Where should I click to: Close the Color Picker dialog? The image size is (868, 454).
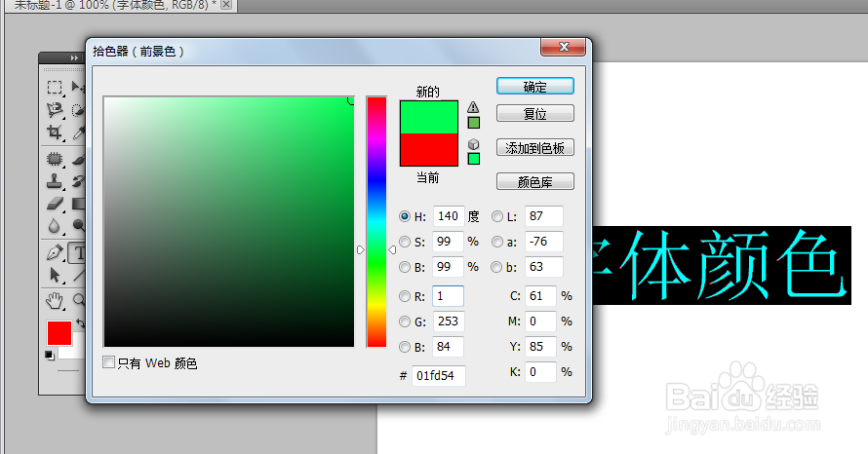563,47
